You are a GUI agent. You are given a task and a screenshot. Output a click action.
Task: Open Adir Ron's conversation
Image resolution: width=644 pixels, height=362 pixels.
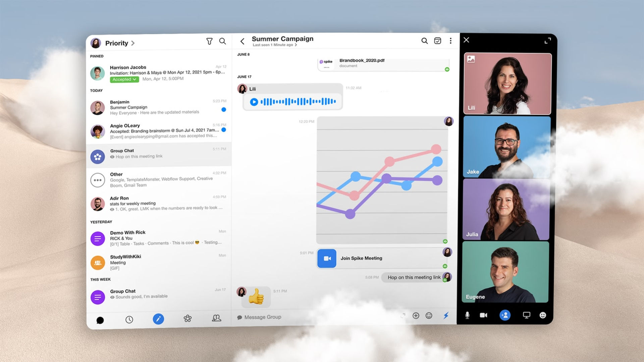(x=159, y=203)
